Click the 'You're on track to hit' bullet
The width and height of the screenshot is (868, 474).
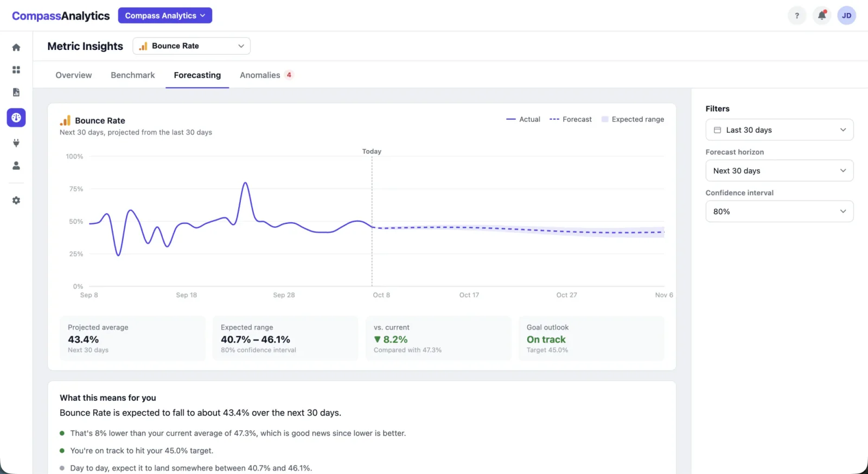point(142,451)
